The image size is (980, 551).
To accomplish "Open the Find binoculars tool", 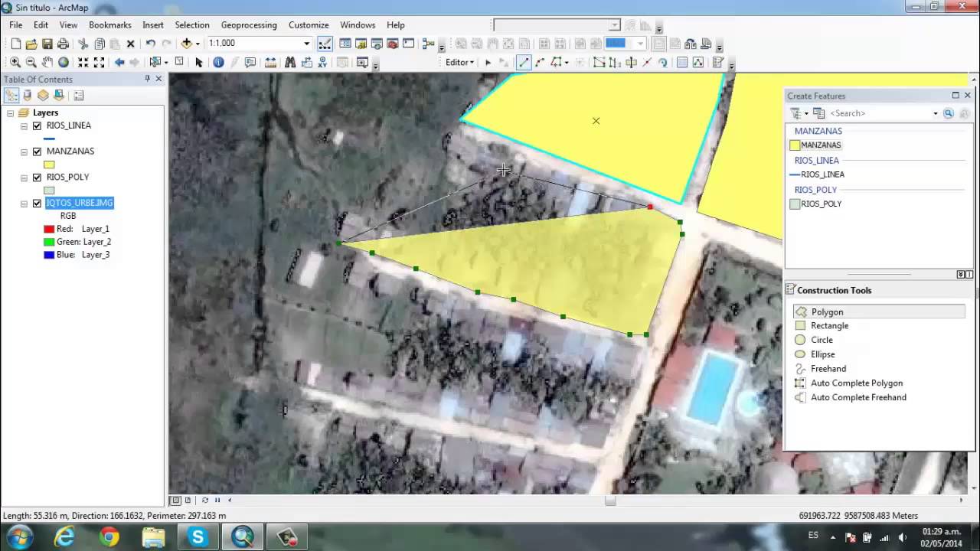I will pos(290,62).
